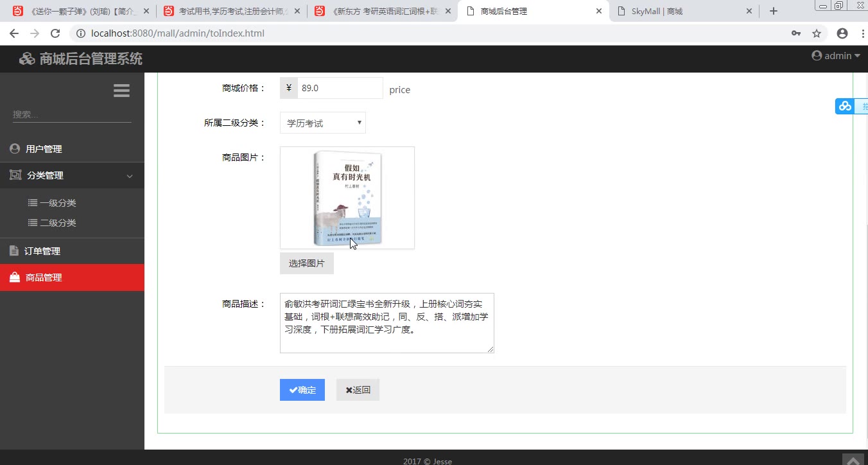Click the browser back arrow
The image size is (868, 465).
click(x=14, y=33)
